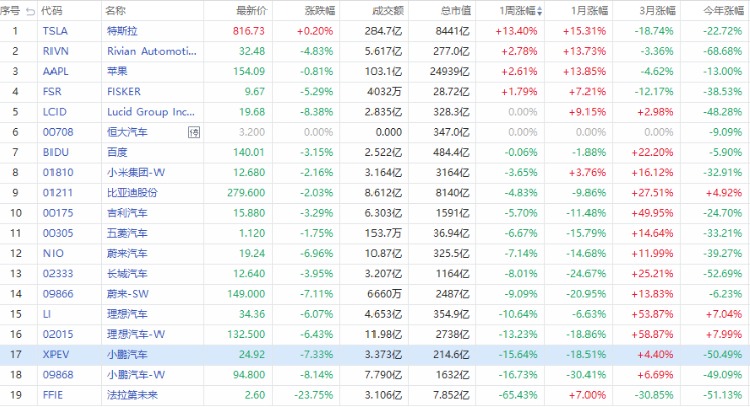This screenshot has width=750, height=407.
Task: Click the 1-month change +15.31%
Action: click(x=584, y=31)
